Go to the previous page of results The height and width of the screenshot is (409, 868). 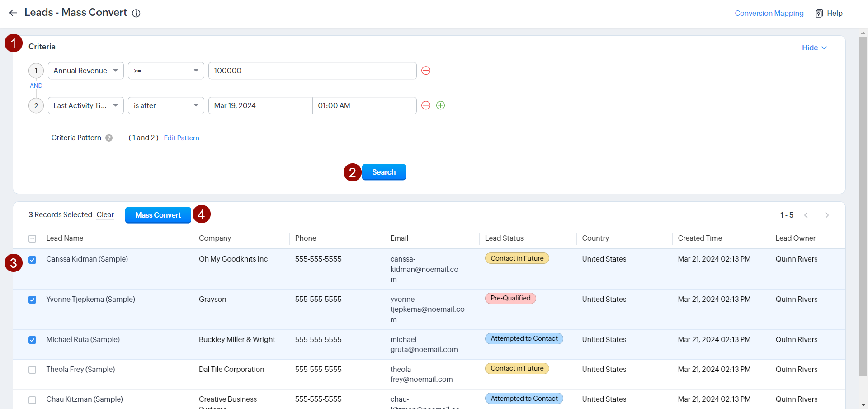pos(806,215)
